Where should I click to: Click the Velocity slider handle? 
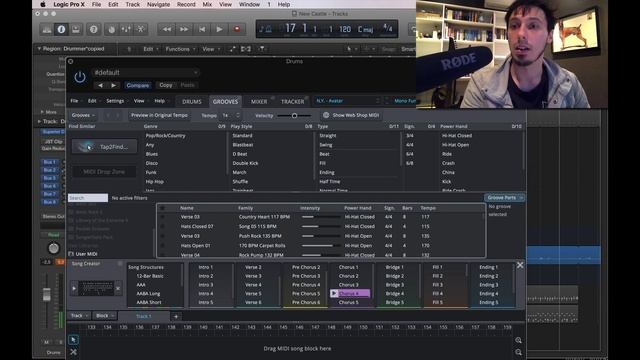coord(294,116)
